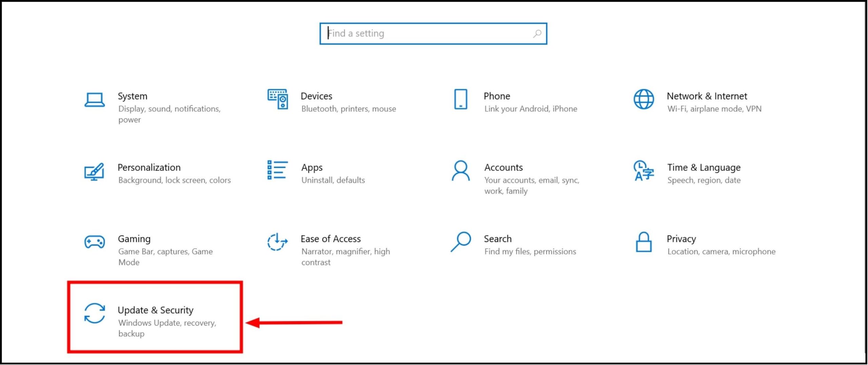
Task: Open Time & Language settings
Action: point(703,167)
